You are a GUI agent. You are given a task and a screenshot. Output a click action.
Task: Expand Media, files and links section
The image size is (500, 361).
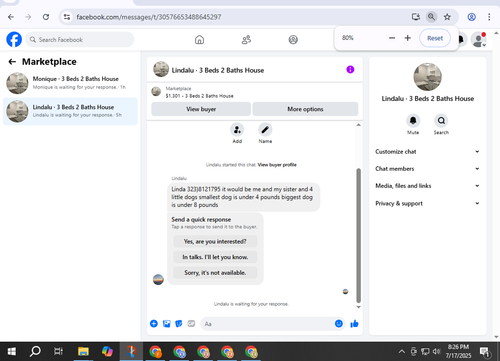pos(427,186)
